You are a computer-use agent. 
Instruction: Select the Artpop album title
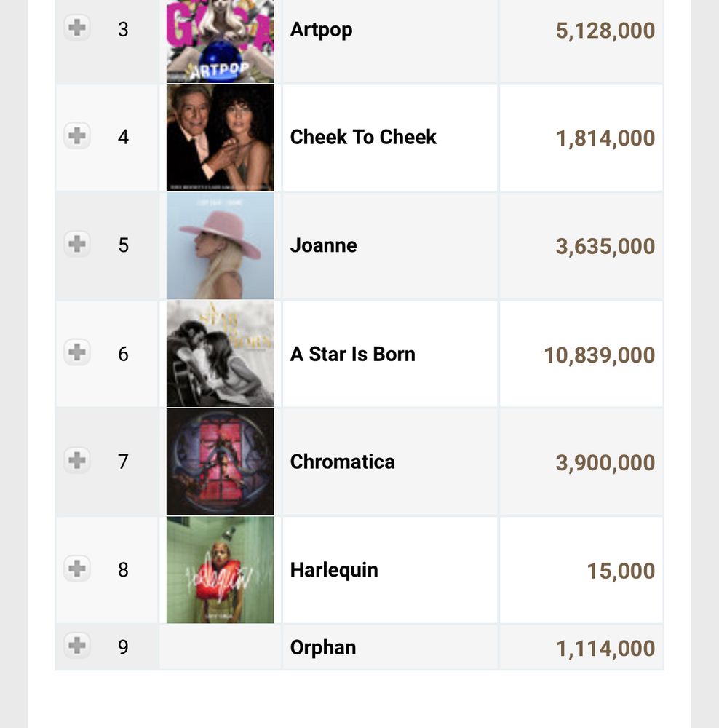pyautogui.click(x=321, y=30)
